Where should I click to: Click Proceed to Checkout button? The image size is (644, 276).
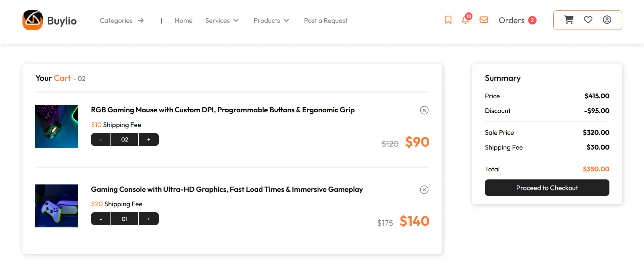[x=547, y=188]
